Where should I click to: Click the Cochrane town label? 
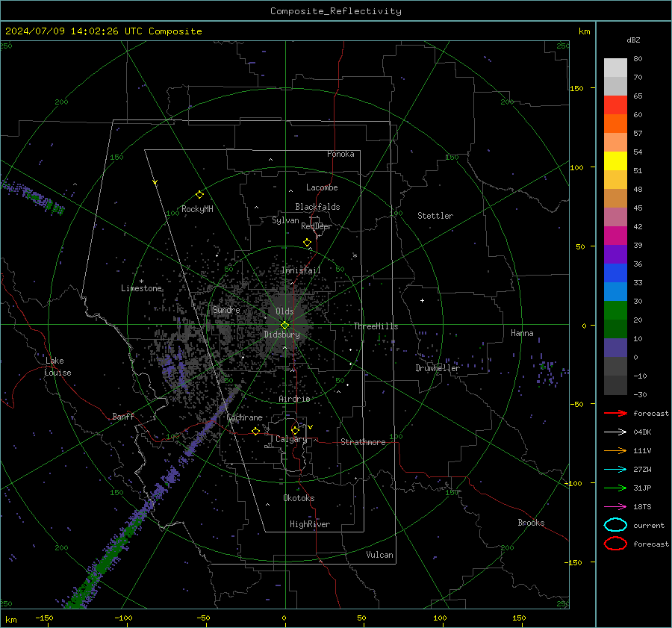pos(244,417)
